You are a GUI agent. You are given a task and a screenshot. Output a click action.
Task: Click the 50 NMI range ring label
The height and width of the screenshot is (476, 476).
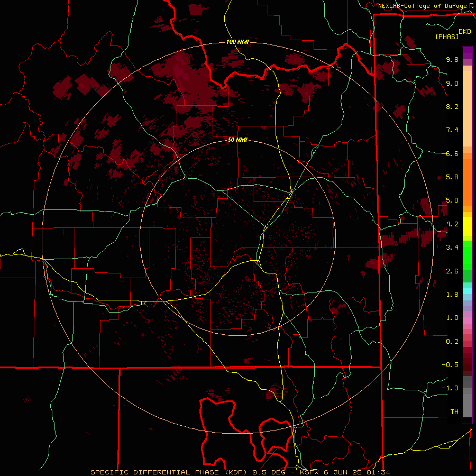237,140
